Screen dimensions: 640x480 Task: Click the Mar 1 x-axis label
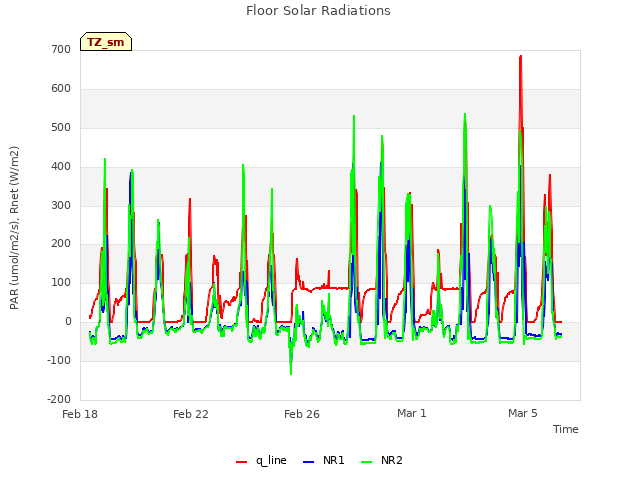coord(412,413)
